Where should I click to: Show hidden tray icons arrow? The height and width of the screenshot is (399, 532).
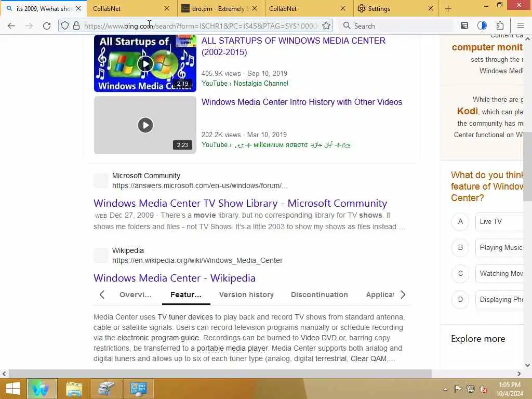[x=445, y=389]
